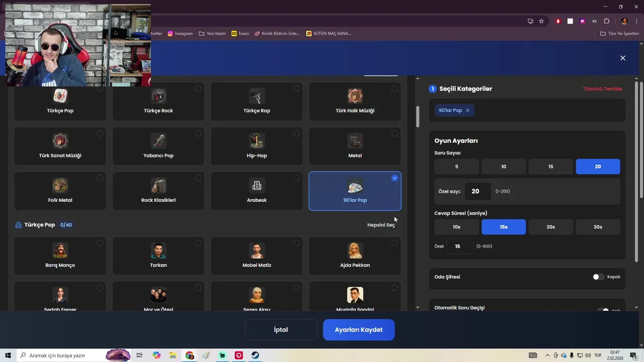Viewport: 644px width, 362px height.
Task: Choose Sezen Aksu avatar
Action: pos(257,295)
